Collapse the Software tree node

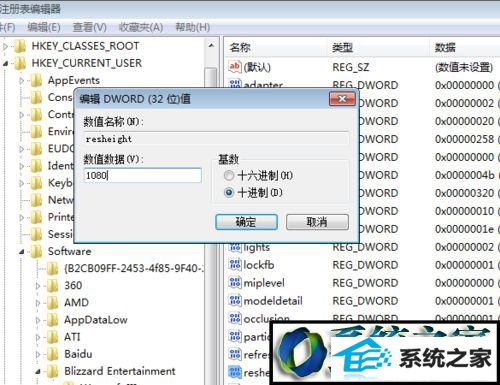pyautogui.click(x=22, y=252)
